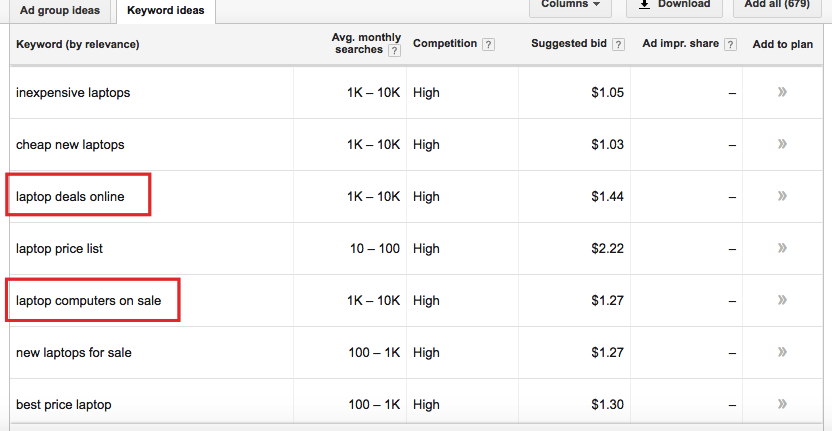Sort by Keyword (by relevance) column header
The image size is (832, 431).
[x=78, y=44]
